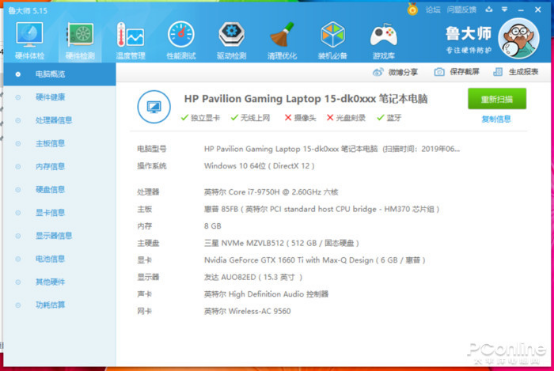Click 生成报表 generate report button
Image resolution: width=554 pixels, height=371 pixels.
pos(515,72)
